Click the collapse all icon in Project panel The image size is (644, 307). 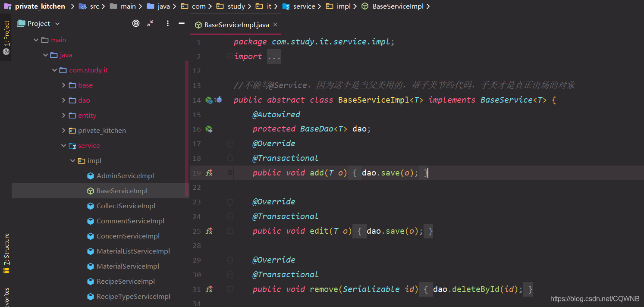pyautogui.click(x=150, y=24)
